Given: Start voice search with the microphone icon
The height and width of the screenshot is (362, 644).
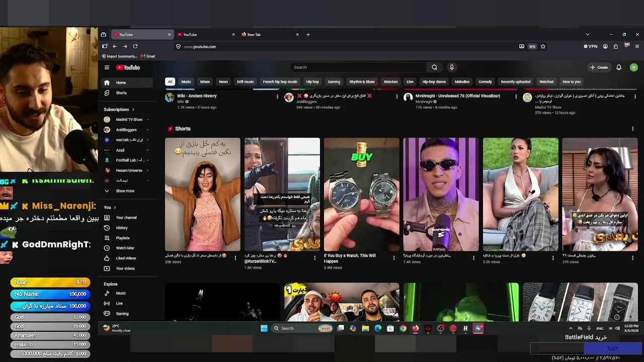Looking at the screenshot, I should (452, 67).
